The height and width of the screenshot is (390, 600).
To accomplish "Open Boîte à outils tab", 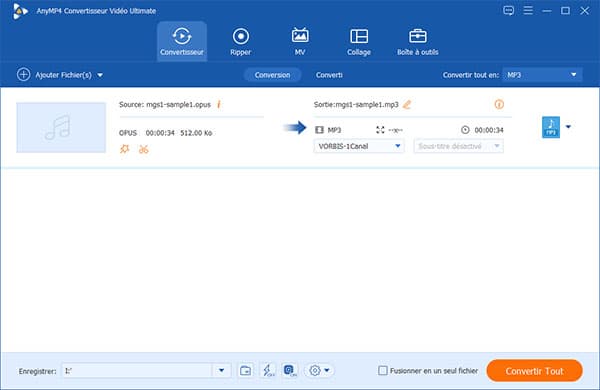I will [417, 41].
